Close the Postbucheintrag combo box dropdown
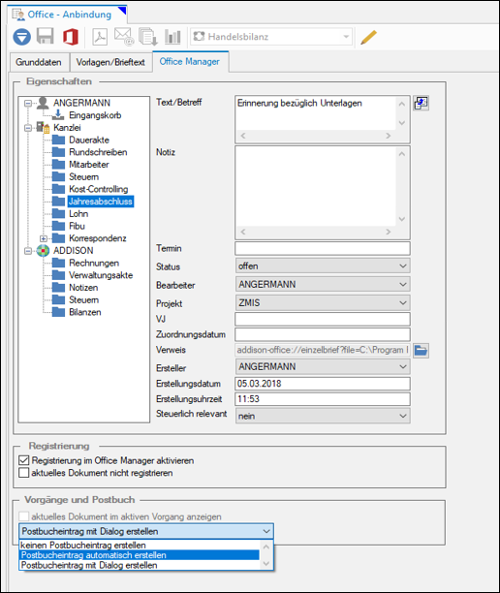This screenshot has width=500, height=593. pos(266,531)
